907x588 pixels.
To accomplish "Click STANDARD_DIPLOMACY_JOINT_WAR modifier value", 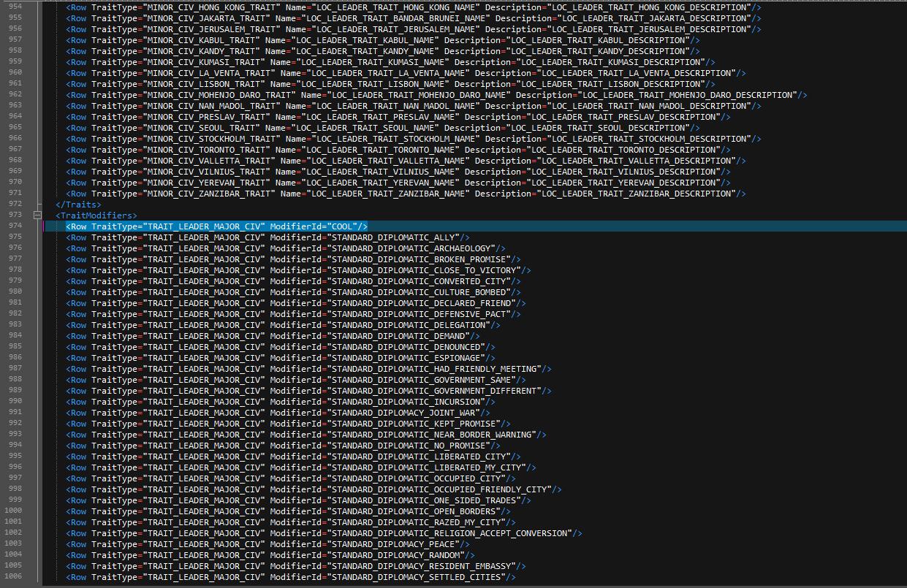I will coord(405,413).
